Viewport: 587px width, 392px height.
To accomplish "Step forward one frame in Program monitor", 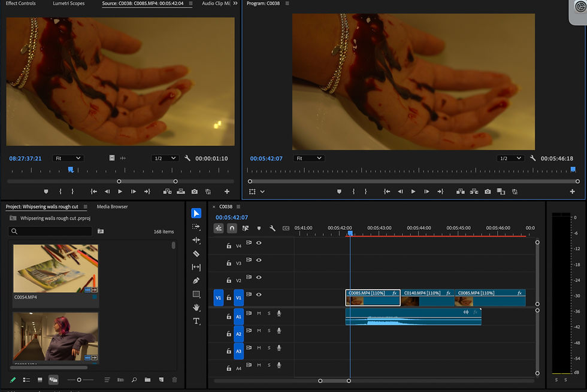I will tap(426, 192).
